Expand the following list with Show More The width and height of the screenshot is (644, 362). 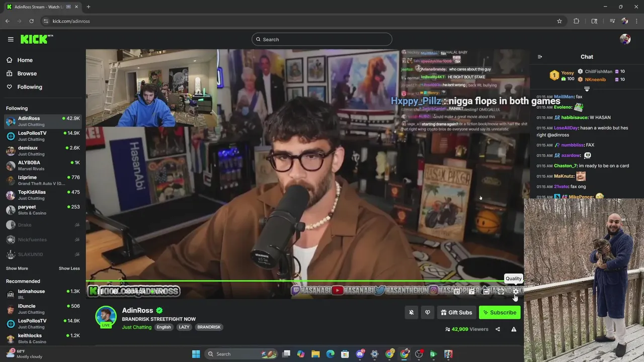tap(17, 268)
